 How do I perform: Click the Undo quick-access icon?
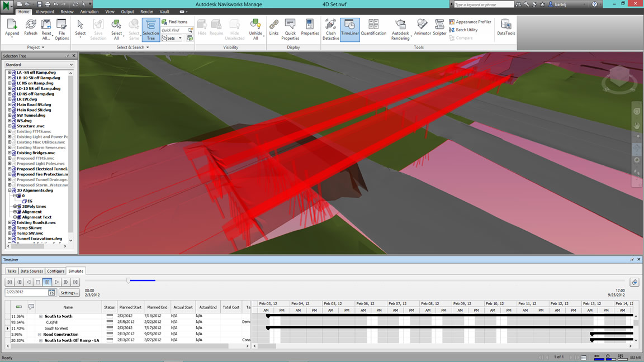tap(56, 4)
